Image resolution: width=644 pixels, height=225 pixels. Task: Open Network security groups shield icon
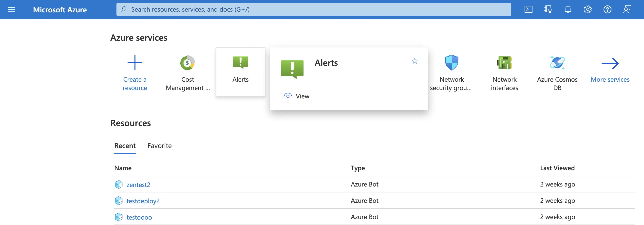tap(452, 62)
